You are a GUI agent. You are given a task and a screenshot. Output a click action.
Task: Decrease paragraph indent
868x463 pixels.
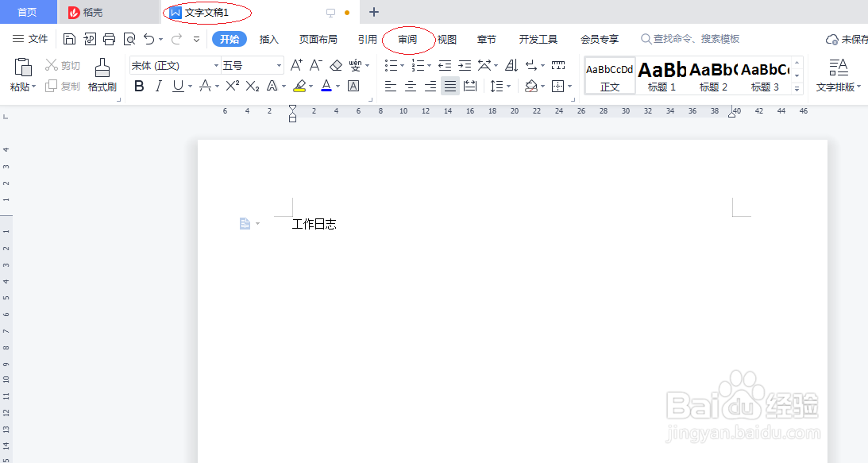pos(445,65)
